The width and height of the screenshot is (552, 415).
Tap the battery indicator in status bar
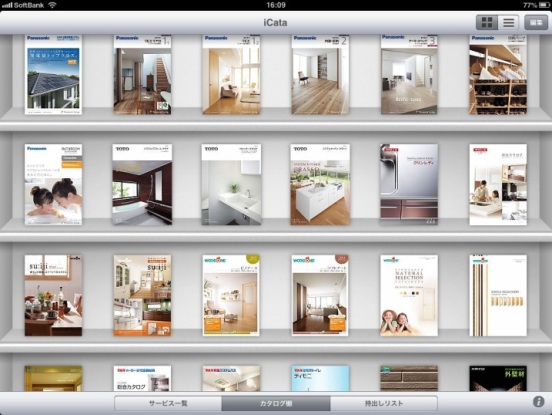click(x=545, y=5)
